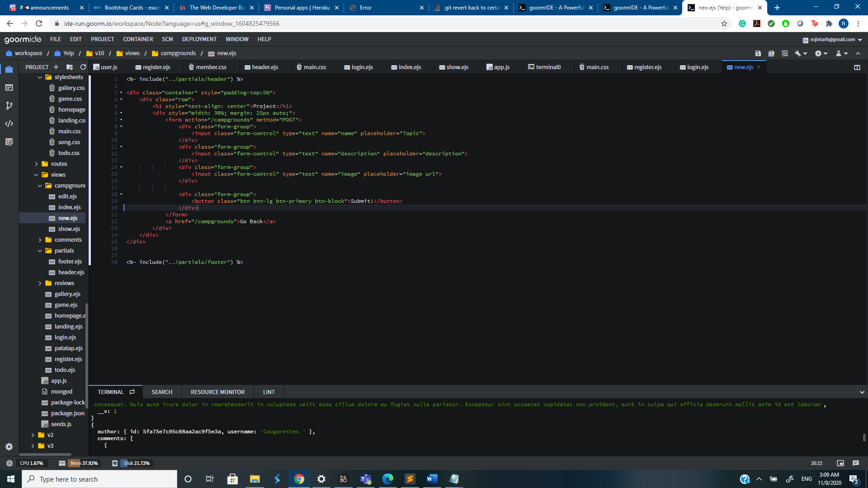868x488 pixels.
Task: Expand the reviews folder in tree
Action: (x=40, y=283)
